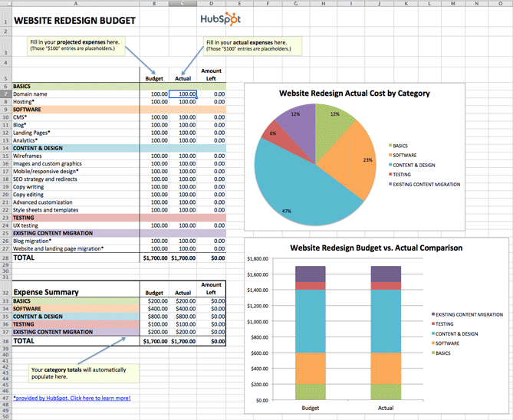The height and width of the screenshot is (420, 513).
Task: Select the UX testing Actual cell
Action: [183, 225]
